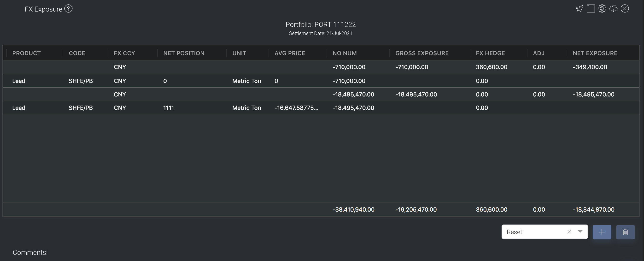The image size is (644, 261).
Task: Sort by ADJ column header
Action: pos(539,53)
